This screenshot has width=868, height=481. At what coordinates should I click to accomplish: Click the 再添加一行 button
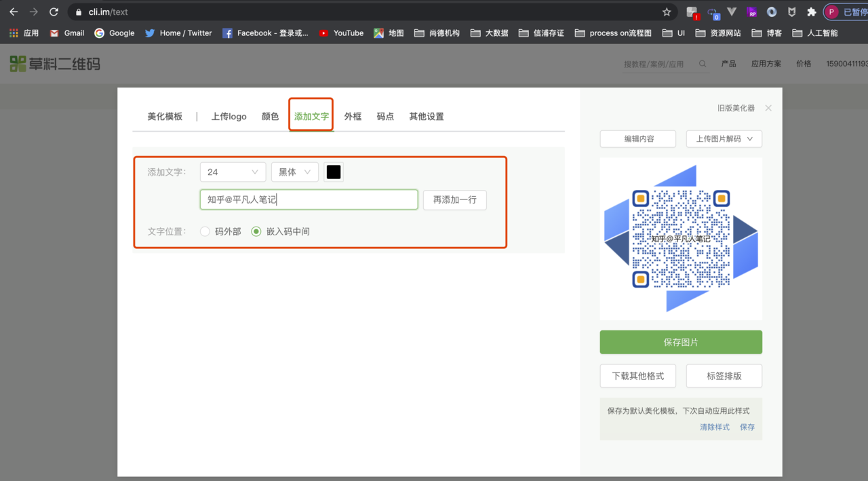(x=454, y=200)
